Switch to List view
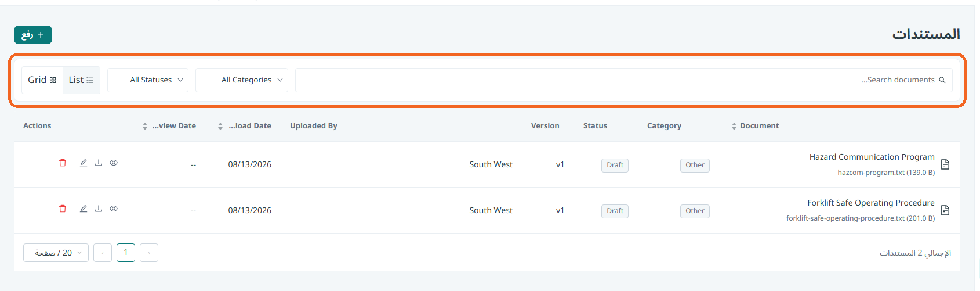 pyautogui.click(x=81, y=80)
